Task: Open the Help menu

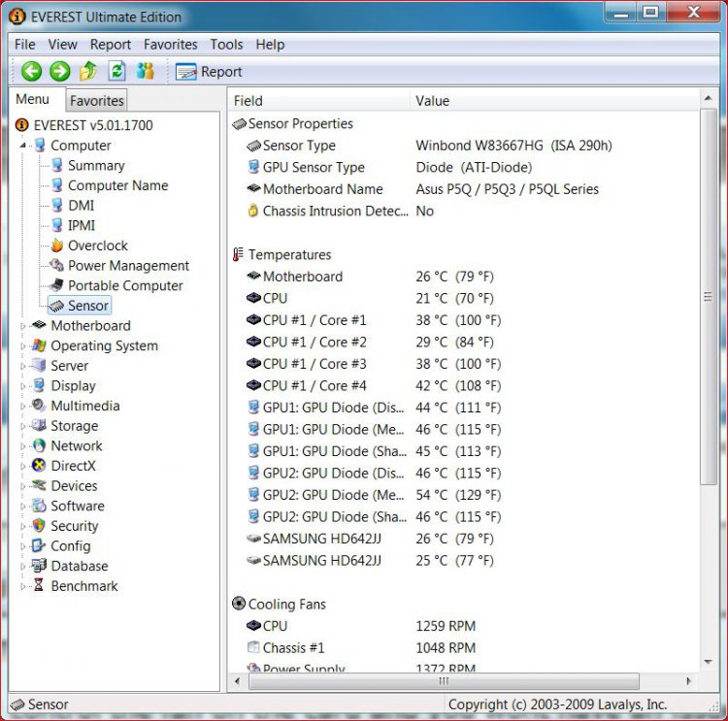Action: pos(270,45)
